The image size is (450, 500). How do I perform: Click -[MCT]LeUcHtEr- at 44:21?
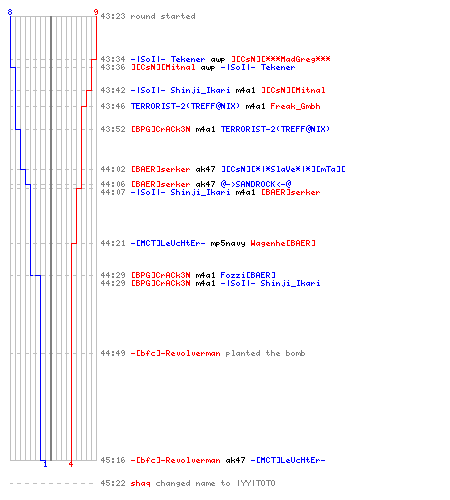(168, 243)
